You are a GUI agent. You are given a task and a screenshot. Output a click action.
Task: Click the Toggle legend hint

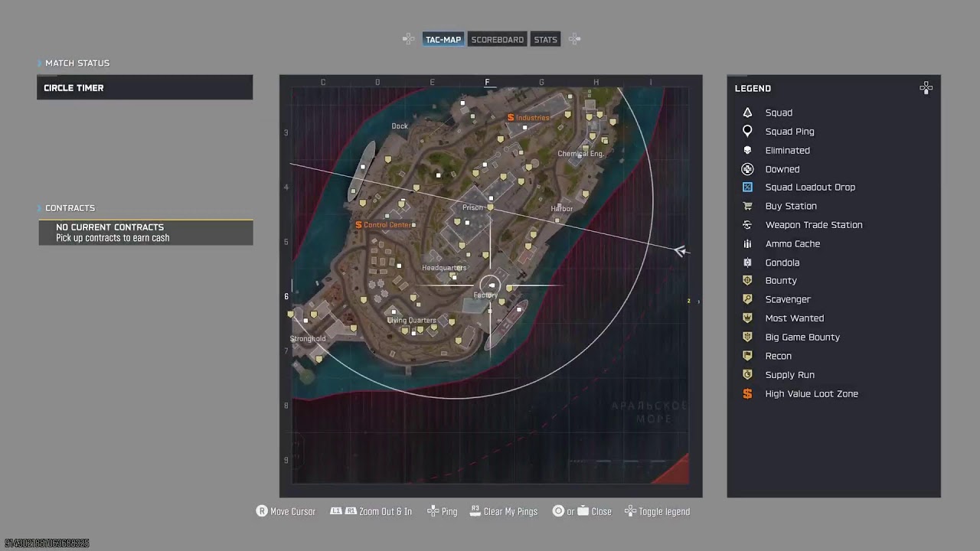[x=658, y=511]
